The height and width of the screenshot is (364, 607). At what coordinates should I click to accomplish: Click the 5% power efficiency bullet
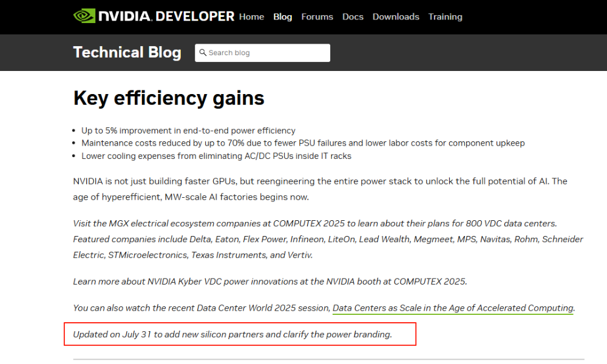pos(188,130)
